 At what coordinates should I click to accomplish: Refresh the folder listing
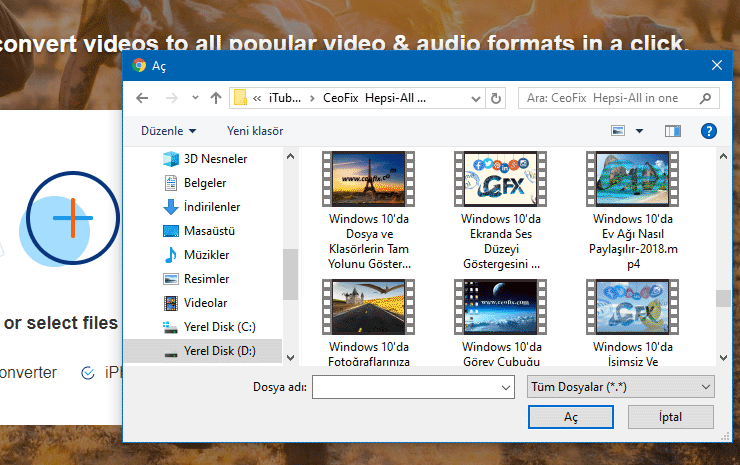pyautogui.click(x=496, y=99)
